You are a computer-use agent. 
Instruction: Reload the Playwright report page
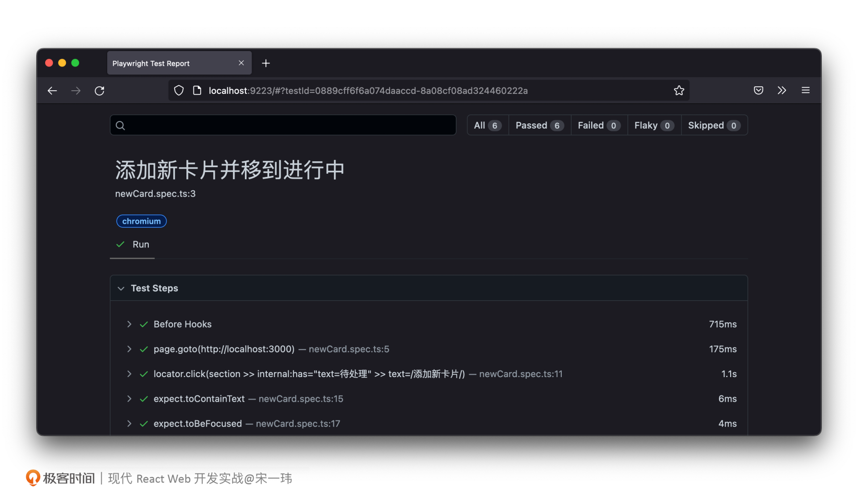coord(100,91)
